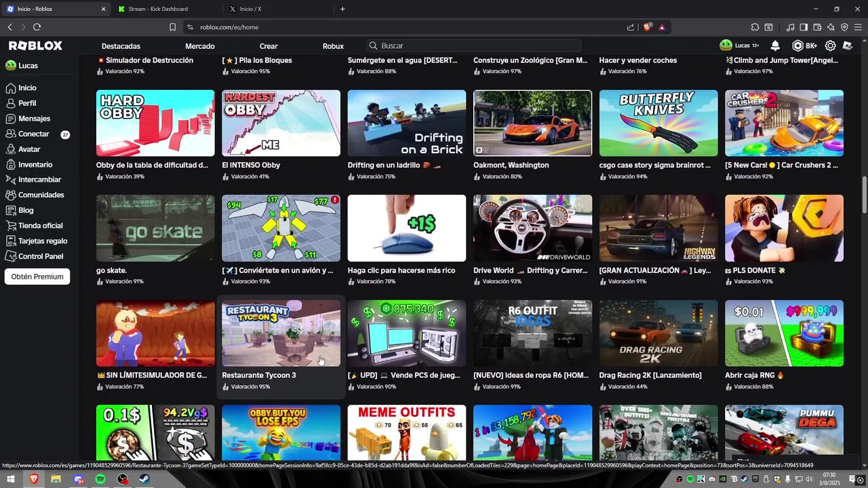Viewport: 868px width, 488px height.
Task: Open Drifting on a Brick thumbnail
Action: pos(407,123)
